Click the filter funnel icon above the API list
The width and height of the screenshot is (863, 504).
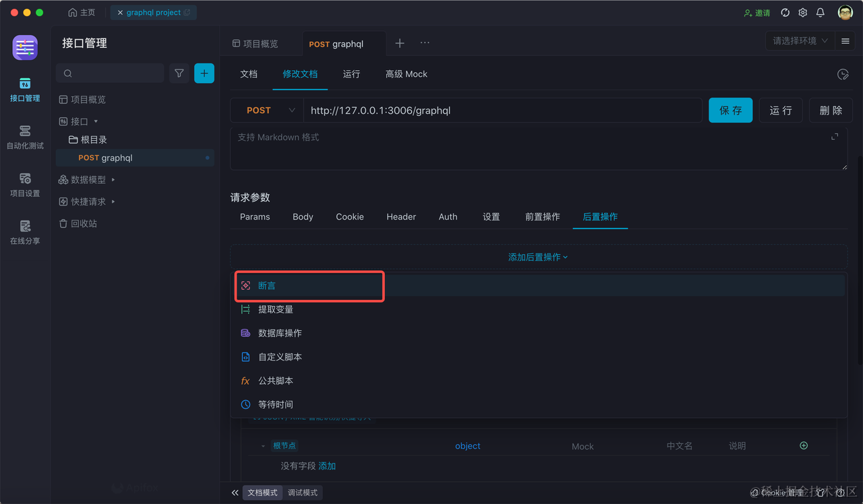(179, 73)
